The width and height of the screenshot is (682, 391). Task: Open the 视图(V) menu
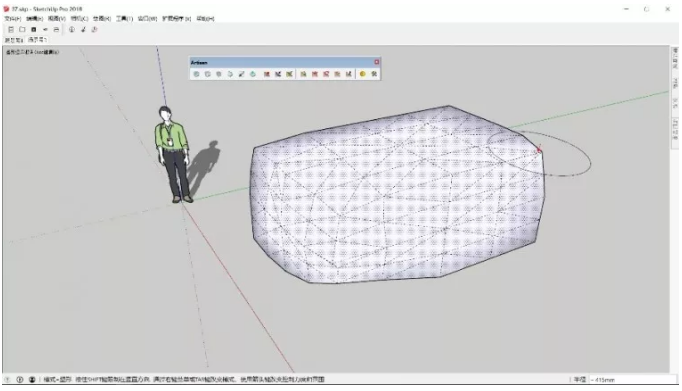pyautogui.click(x=57, y=19)
